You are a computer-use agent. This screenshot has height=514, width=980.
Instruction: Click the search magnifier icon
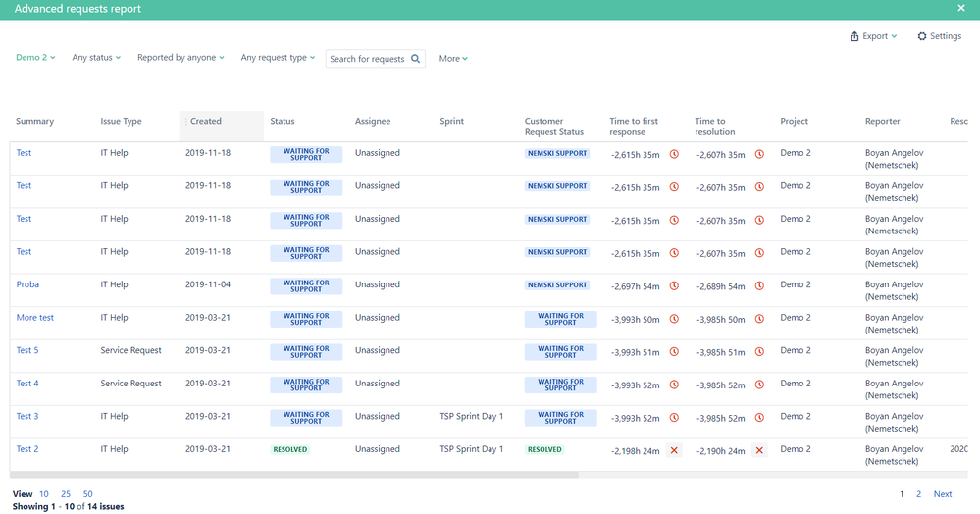click(415, 58)
